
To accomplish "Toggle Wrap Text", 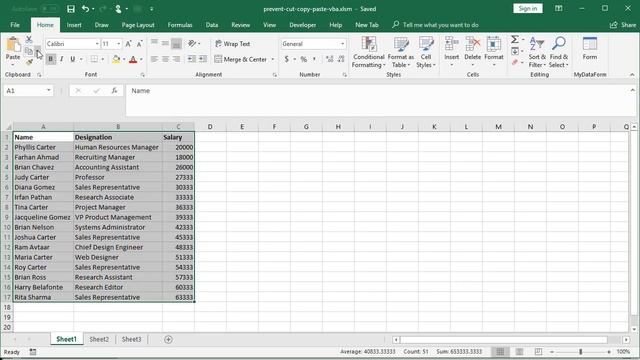I will point(233,44).
